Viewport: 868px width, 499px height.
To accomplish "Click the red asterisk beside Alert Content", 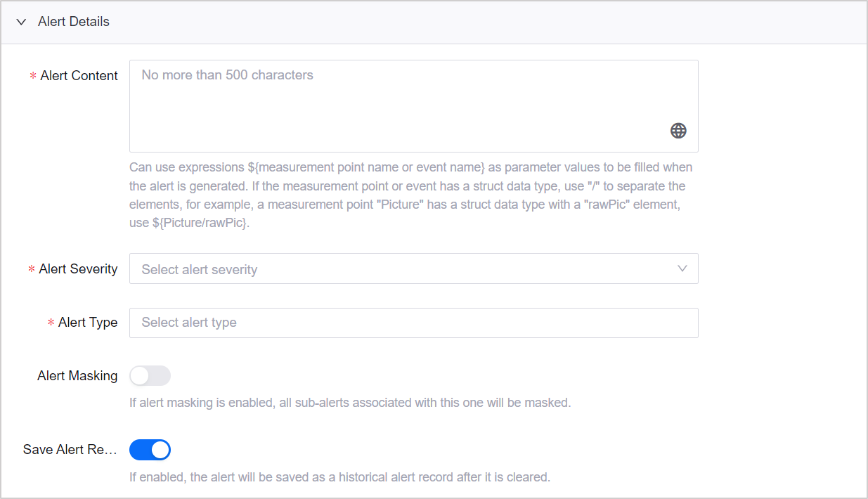I will [33, 77].
